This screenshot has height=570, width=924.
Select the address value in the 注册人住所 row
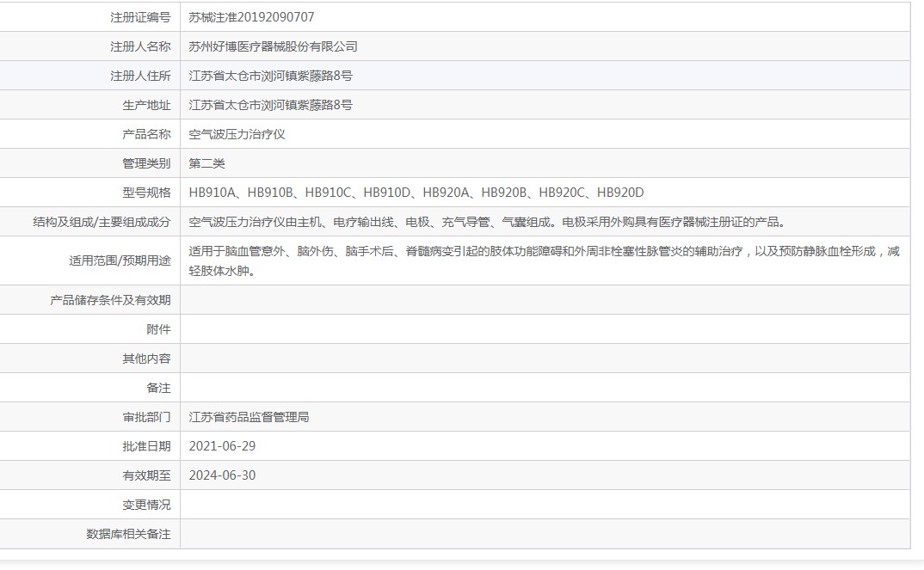point(270,76)
